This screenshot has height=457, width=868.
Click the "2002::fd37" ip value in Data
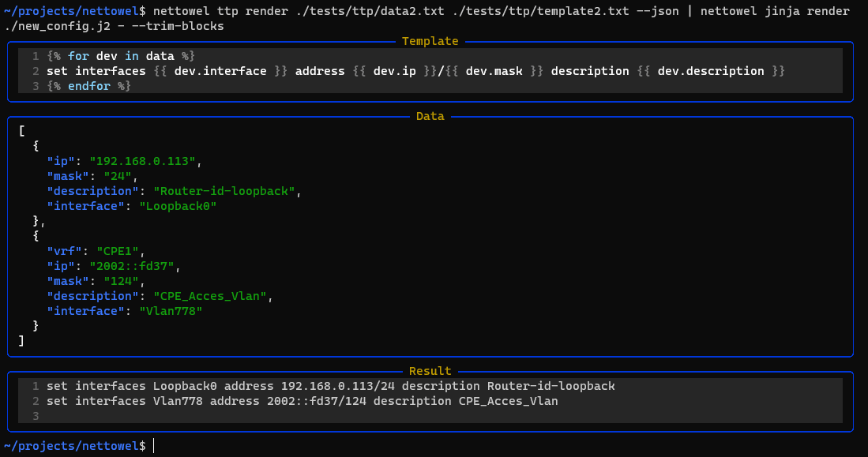click(x=132, y=266)
